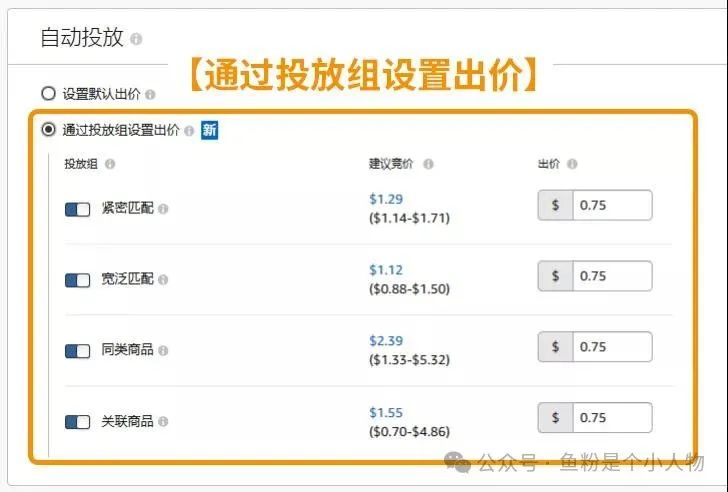Click the blue 新 badge
This screenshot has height=492, width=728.
click(x=209, y=130)
